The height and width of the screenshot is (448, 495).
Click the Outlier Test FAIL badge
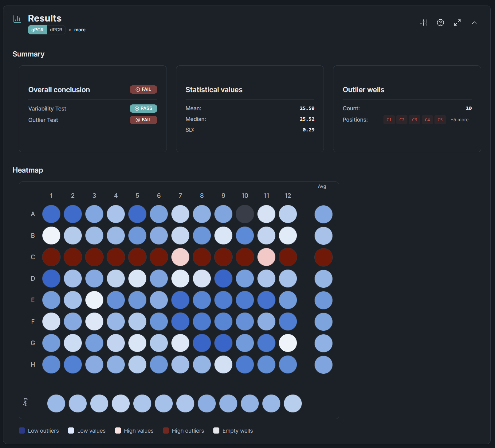click(x=143, y=120)
